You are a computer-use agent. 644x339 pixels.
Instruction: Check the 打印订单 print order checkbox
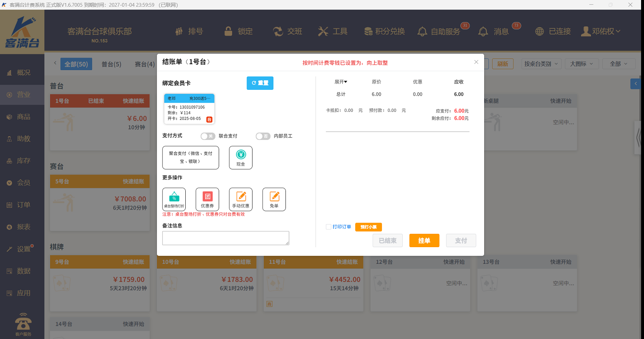pos(328,227)
